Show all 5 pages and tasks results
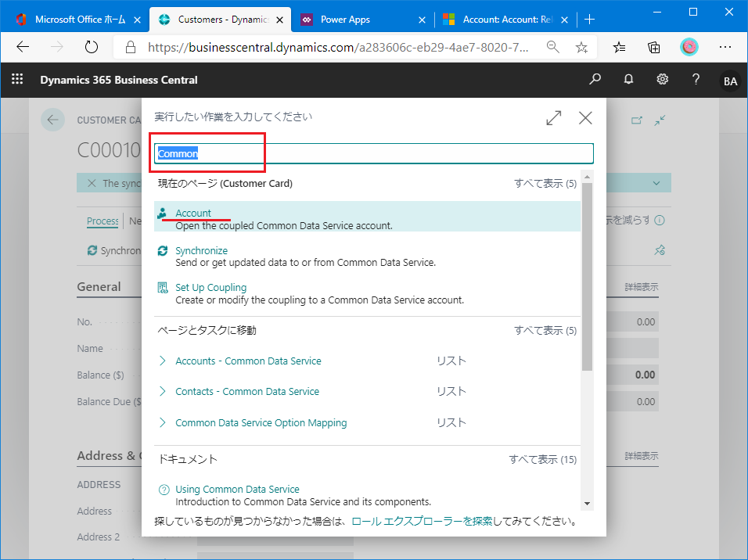This screenshot has width=748, height=560. click(x=545, y=331)
